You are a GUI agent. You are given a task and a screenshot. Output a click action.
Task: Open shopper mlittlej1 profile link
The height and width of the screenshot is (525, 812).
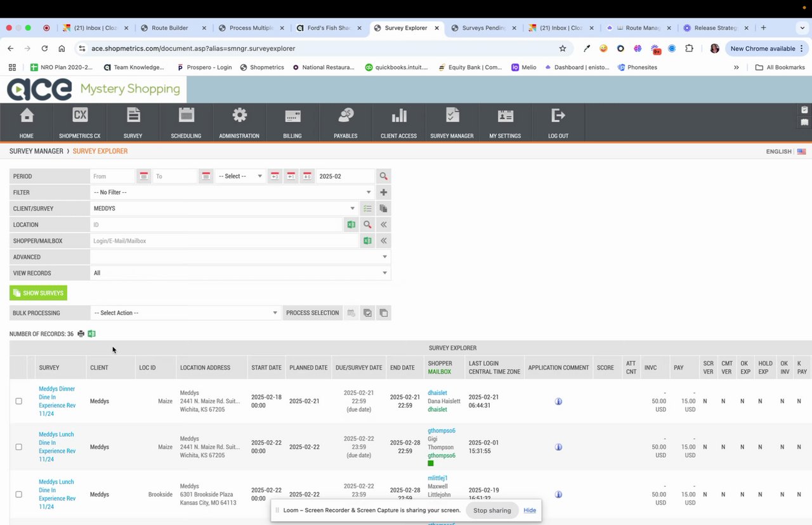point(438,478)
